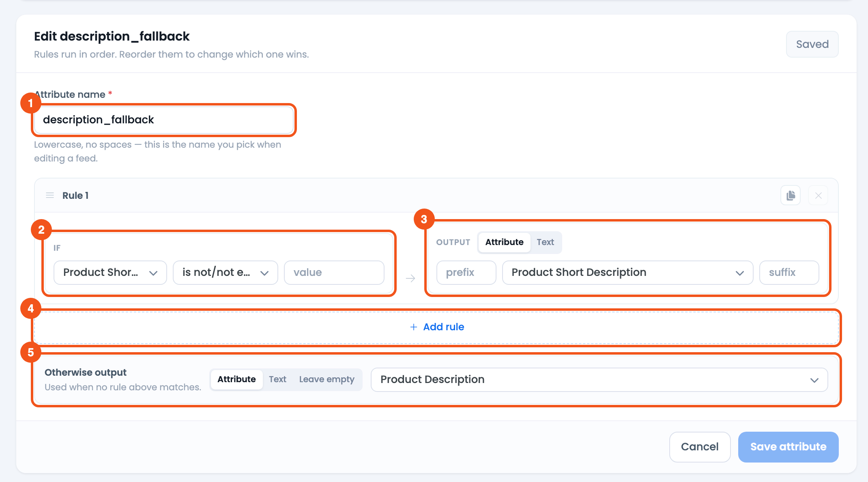Select Attribute output mode in Rule 1
The width and height of the screenshot is (868, 482).
(x=504, y=242)
